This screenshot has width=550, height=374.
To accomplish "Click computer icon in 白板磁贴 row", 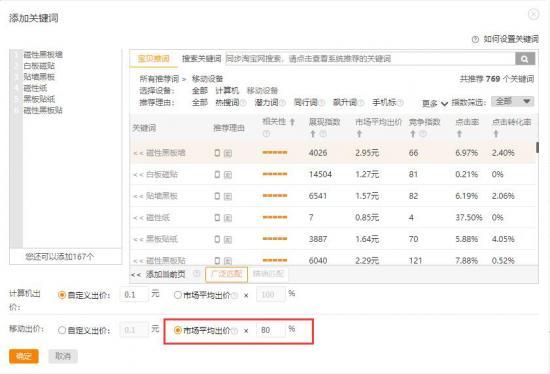I will pyautogui.click(x=228, y=175).
